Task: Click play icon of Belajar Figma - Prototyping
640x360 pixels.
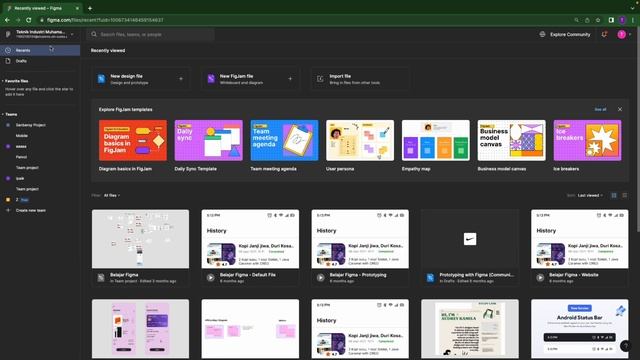Action: click(320, 278)
